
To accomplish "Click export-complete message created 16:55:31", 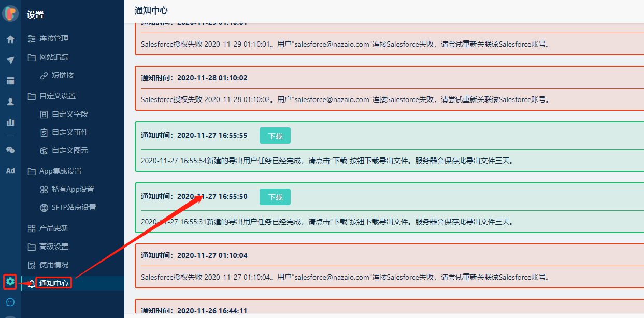I will pyautogui.click(x=327, y=222).
